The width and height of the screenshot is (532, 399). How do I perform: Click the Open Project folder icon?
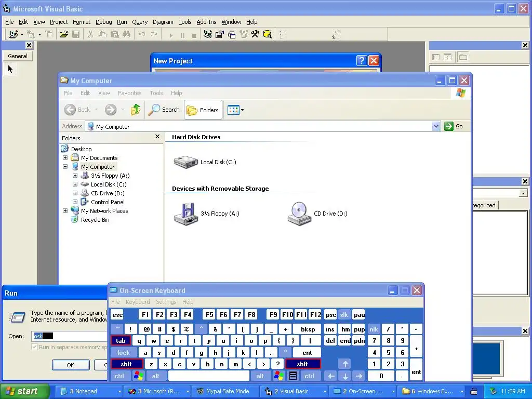tap(63, 34)
